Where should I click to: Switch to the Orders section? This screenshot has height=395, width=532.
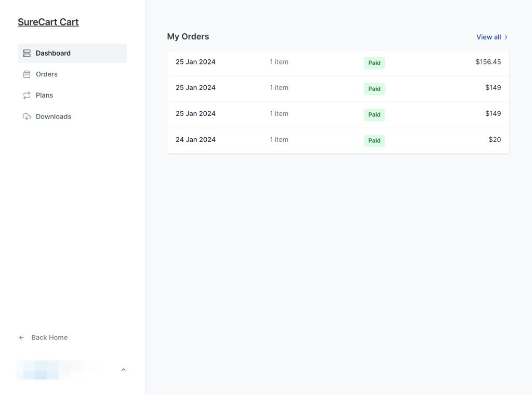(x=46, y=74)
